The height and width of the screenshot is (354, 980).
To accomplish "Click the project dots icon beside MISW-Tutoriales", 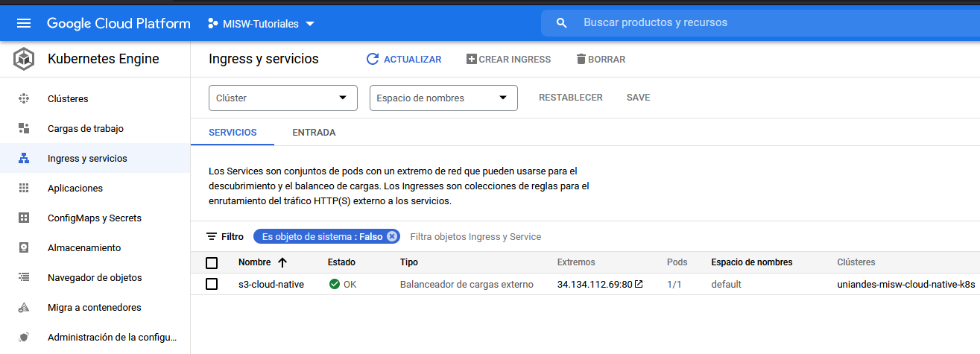I will (x=213, y=23).
